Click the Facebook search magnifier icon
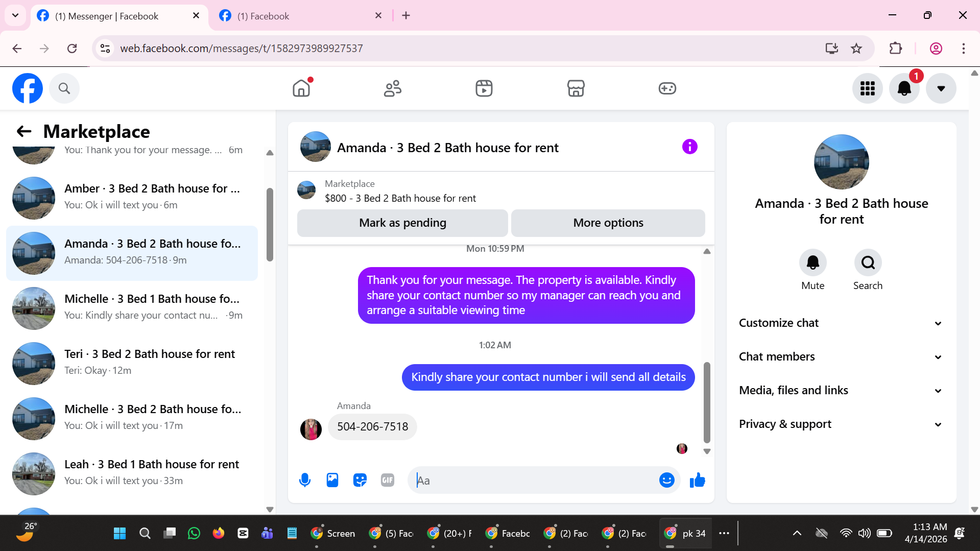Screen dimensions: 980x551 pyautogui.click(x=64, y=88)
